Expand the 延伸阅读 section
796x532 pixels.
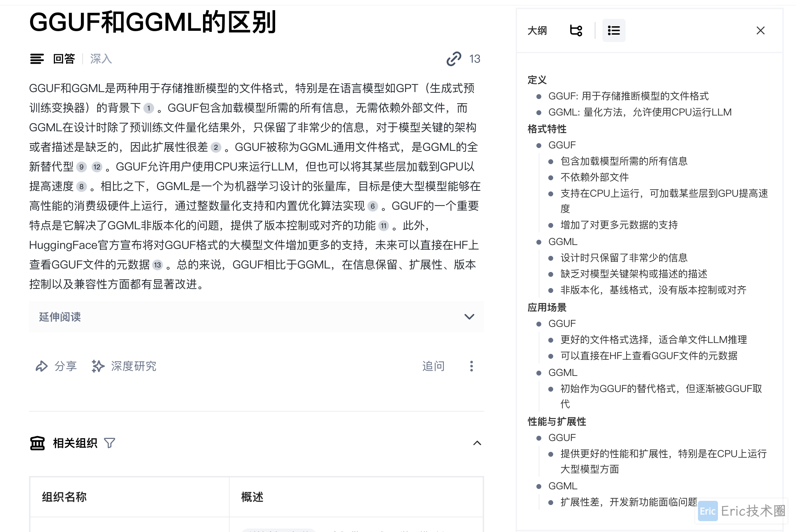[x=257, y=317]
